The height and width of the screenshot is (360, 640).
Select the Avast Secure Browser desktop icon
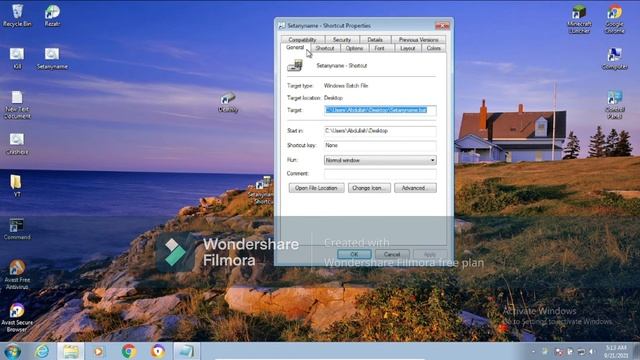(x=17, y=318)
